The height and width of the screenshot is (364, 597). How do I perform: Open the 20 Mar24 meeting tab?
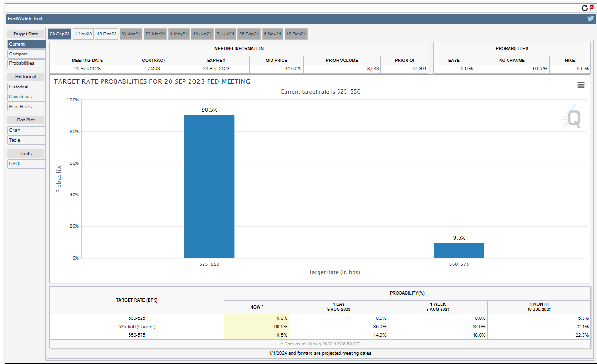(155, 34)
